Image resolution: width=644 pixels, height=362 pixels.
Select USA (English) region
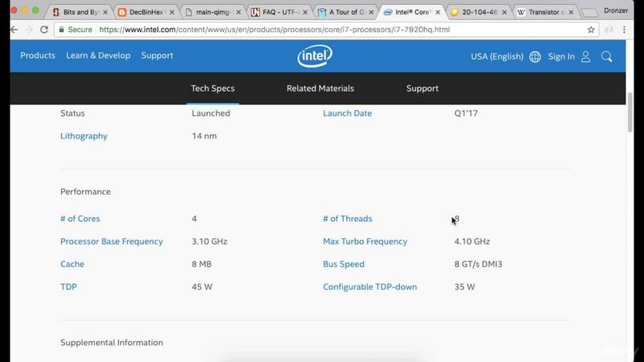497,56
